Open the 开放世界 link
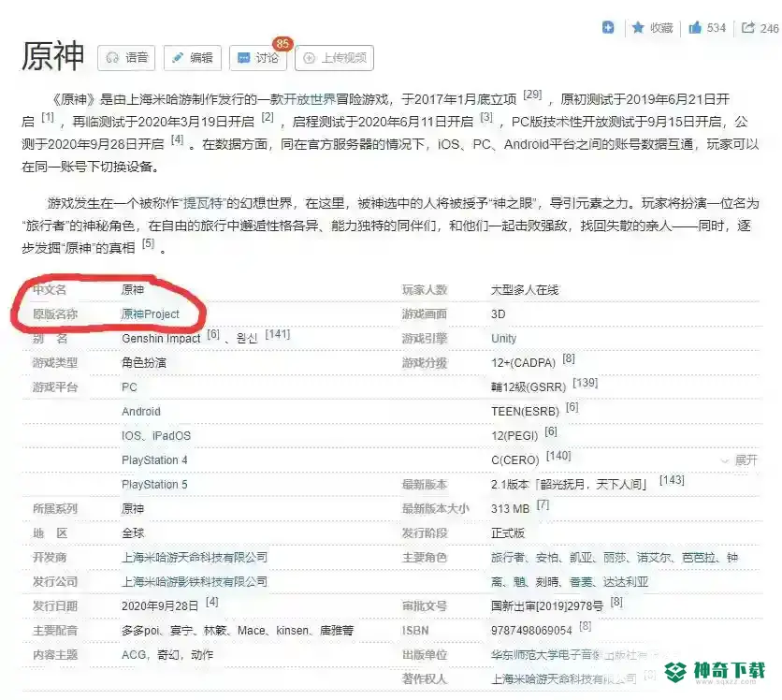The width and height of the screenshot is (782, 700). [x=310, y=99]
